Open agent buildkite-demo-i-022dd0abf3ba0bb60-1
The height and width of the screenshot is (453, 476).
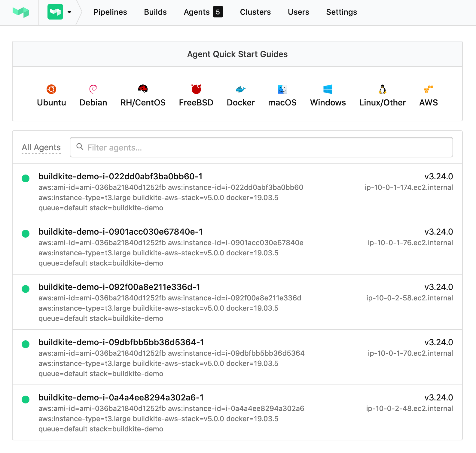[121, 176]
